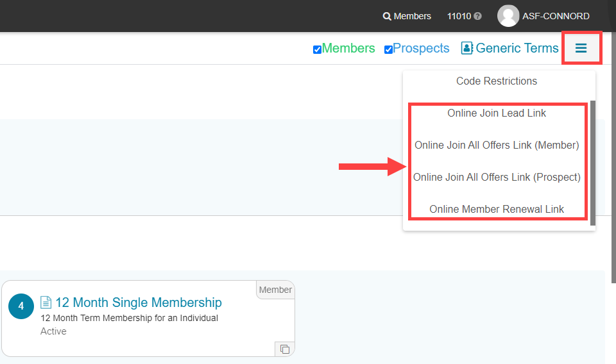Click the copy icon on the membership card

click(x=285, y=349)
